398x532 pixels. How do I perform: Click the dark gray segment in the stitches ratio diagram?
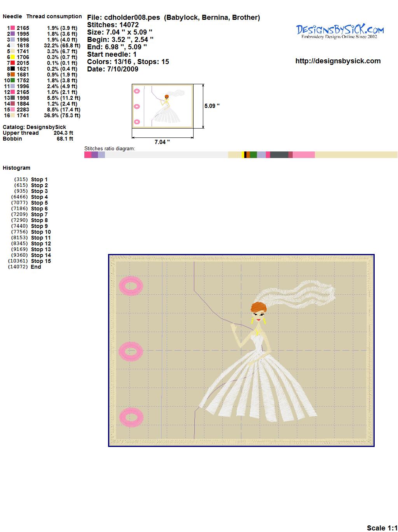click(x=279, y=155)
